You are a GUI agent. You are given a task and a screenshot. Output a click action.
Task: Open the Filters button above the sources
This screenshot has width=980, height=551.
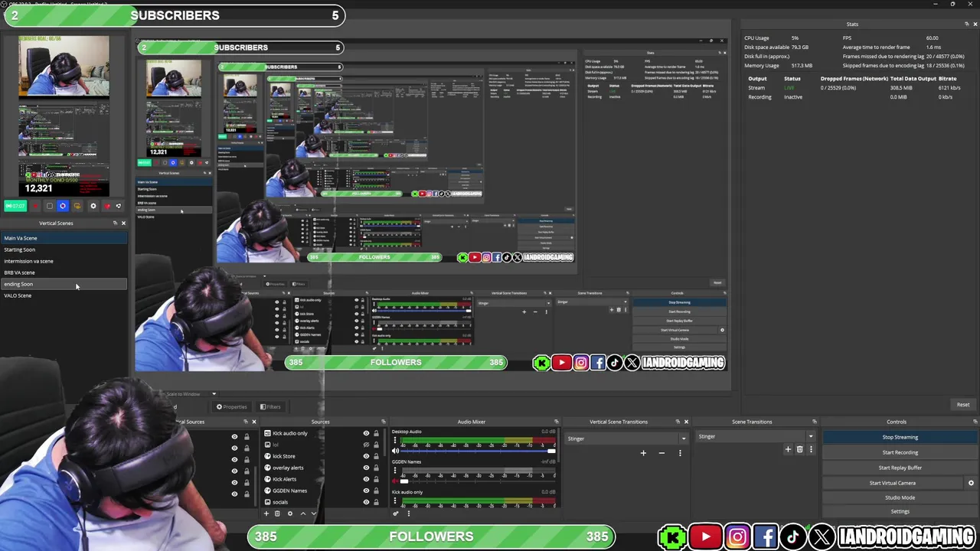(270, 407)
